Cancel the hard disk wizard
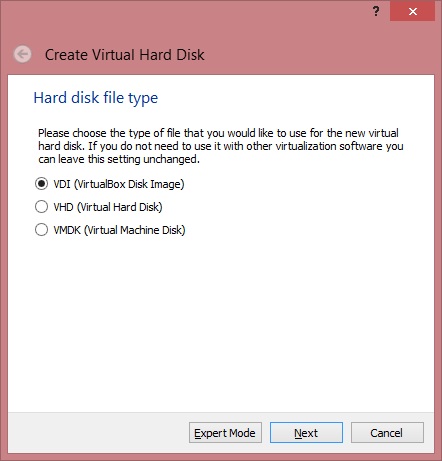The height and width of the screenshot is (461, 442). click(387, 433)
